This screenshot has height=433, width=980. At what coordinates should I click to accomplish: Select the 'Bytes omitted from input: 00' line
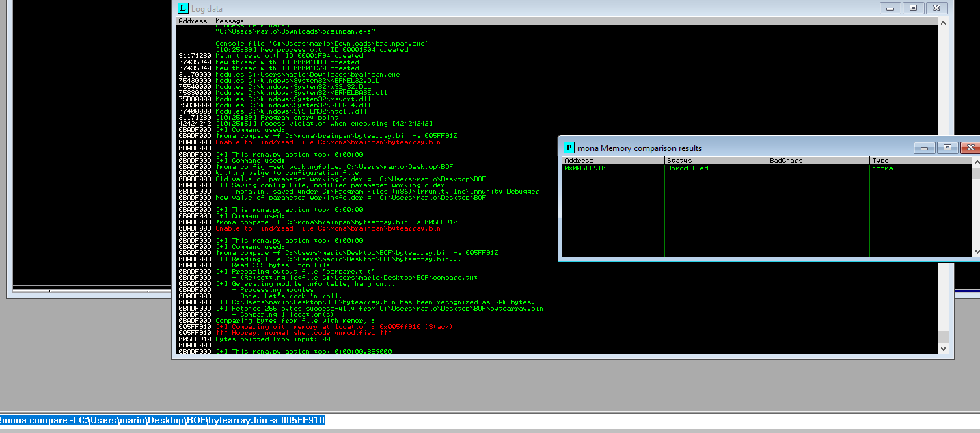tap(273, 339)
